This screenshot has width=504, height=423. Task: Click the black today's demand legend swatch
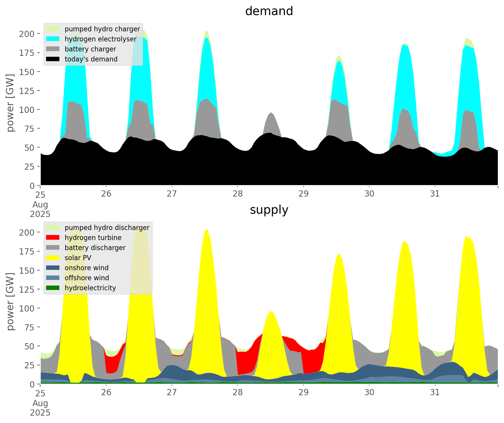pos(53,59)
